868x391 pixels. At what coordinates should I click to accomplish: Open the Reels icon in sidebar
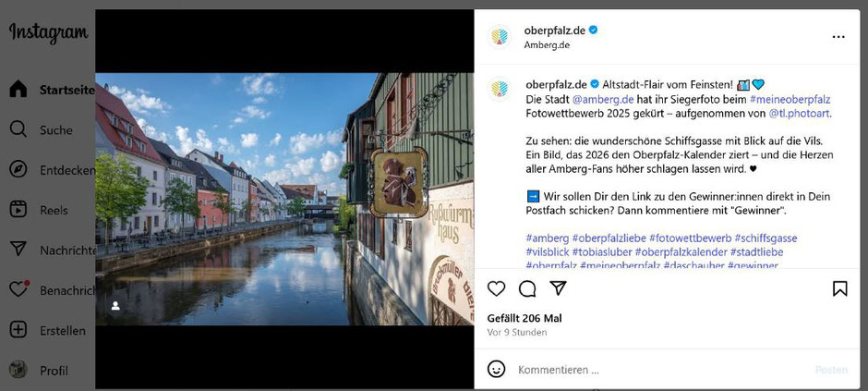click(x=18, y=209)
